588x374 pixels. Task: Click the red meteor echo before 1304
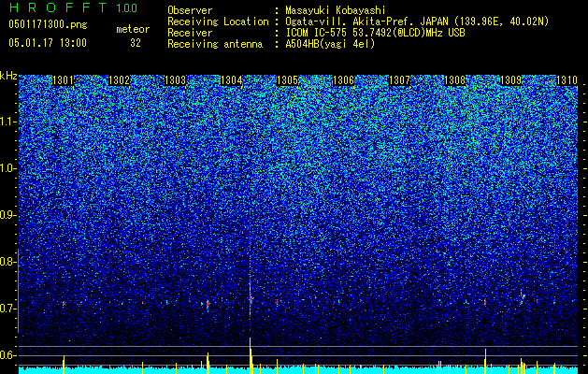(x=208, y=304)
